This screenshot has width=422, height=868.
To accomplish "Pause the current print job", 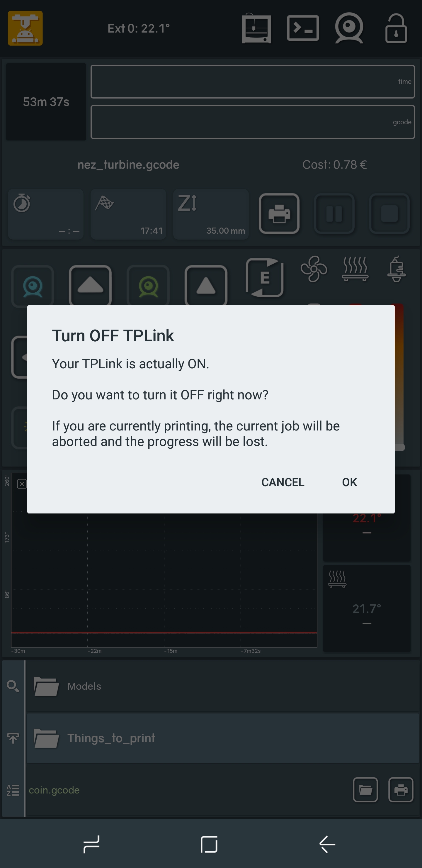I will pos(334,214).
